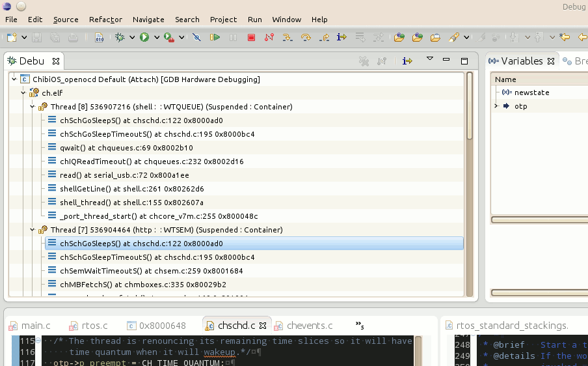Click the Step Over icon
The height and width of the screenshot is (366, 588).
(x=306, y=37)
